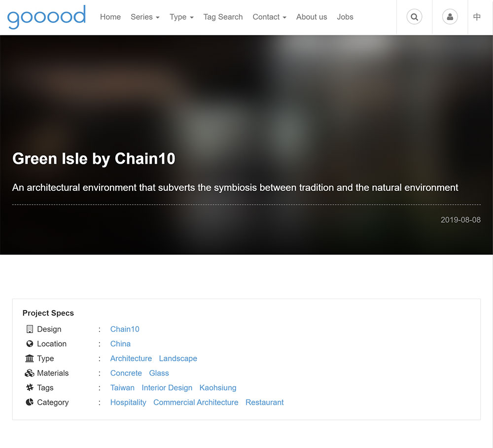Click the Location label text
Viewport: 493px width, 448px height.
(52, 344)
